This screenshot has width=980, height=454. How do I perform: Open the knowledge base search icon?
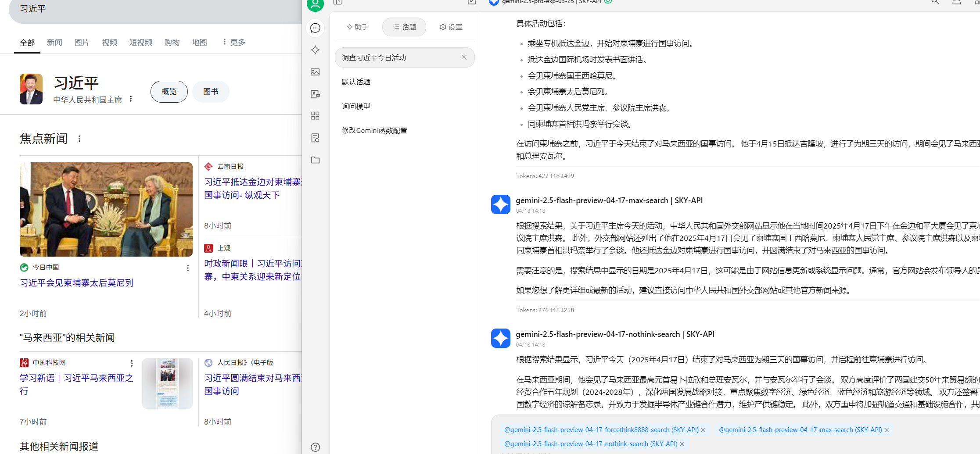pyautogui.click(x=315, y=138)
